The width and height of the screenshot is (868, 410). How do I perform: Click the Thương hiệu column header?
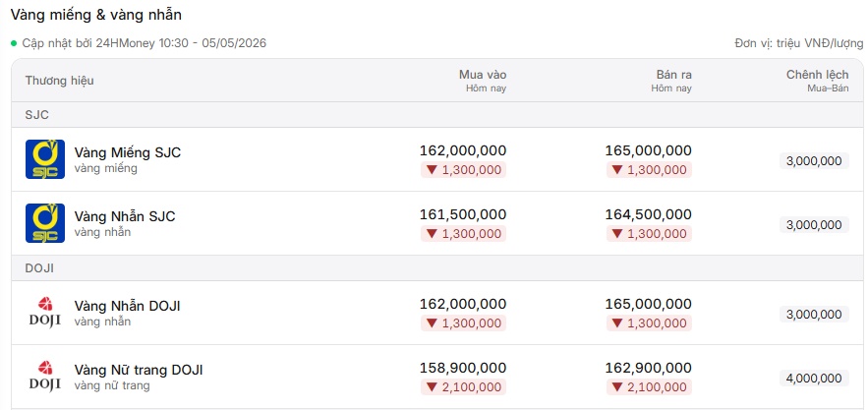click(x=59, y=81)
